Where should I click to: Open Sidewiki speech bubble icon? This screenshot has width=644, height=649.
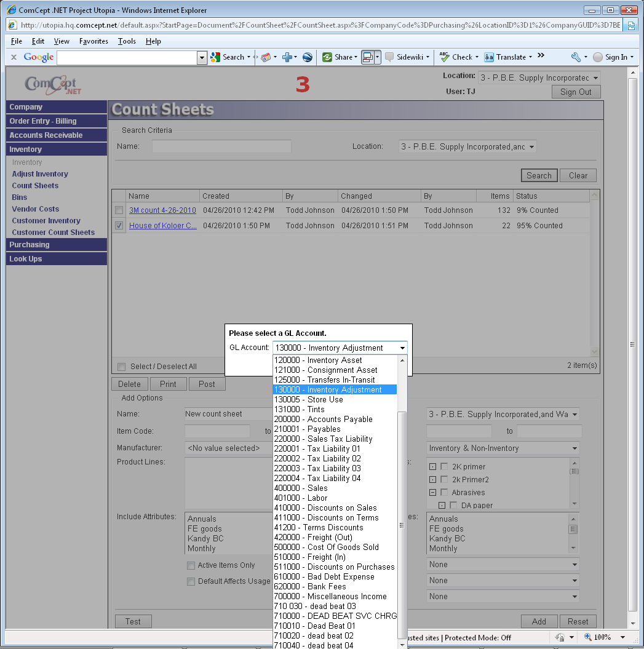tap(389, 57)
